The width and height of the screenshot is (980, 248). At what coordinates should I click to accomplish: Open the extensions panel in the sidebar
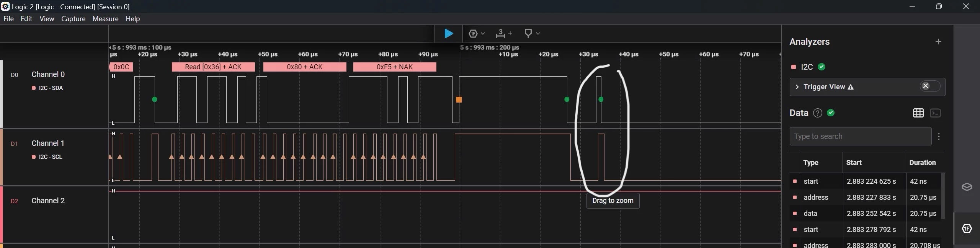click(x=967, y=187)
